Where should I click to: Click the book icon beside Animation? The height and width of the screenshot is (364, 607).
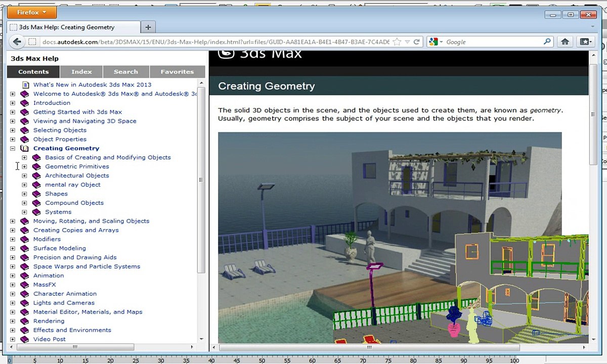click(x=25, y=276)
